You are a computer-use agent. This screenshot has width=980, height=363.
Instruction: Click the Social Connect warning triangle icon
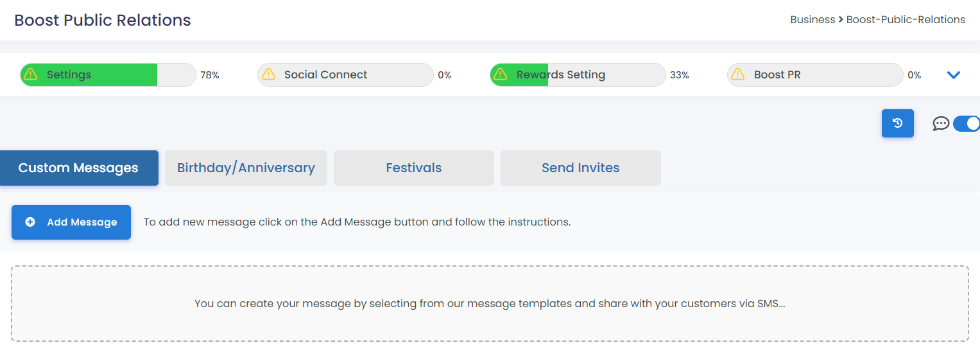point(268,75)
